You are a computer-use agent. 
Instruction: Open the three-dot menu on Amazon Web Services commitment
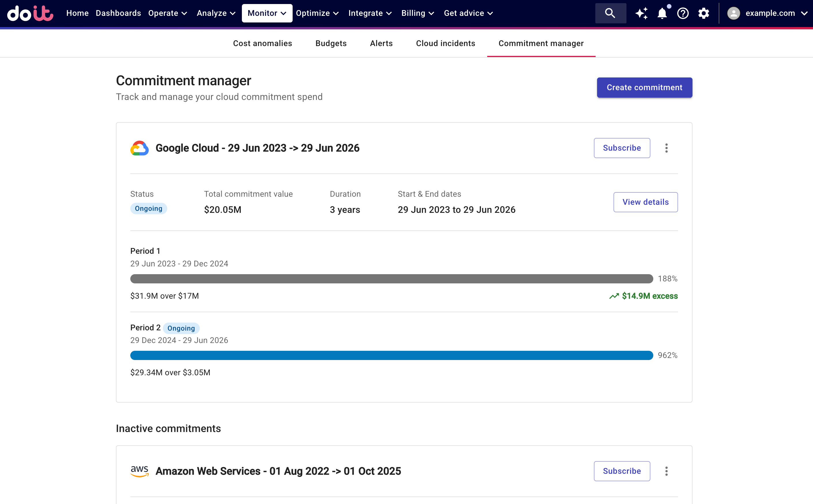click(x=666, y=471)
